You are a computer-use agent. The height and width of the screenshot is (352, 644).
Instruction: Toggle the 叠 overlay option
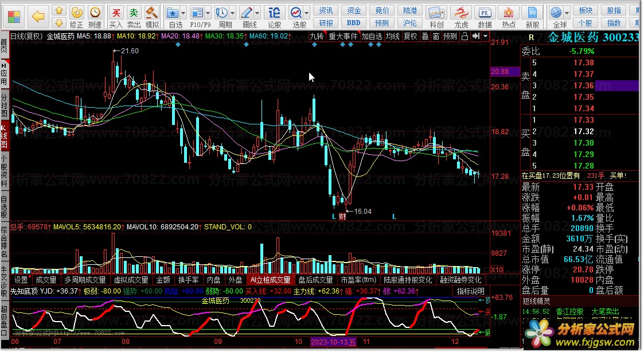[426, 37]
